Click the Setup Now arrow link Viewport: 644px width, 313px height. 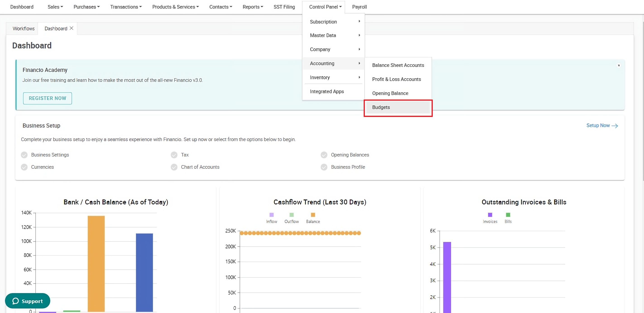(602, 126)
